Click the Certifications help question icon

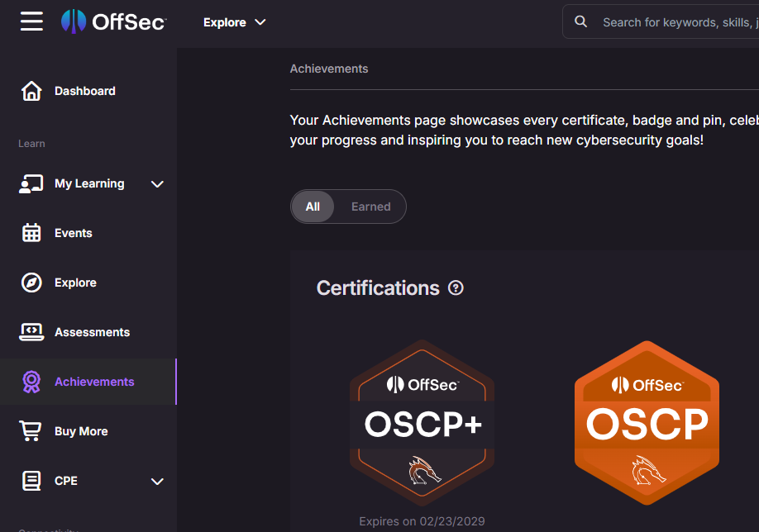coord(456,287)
